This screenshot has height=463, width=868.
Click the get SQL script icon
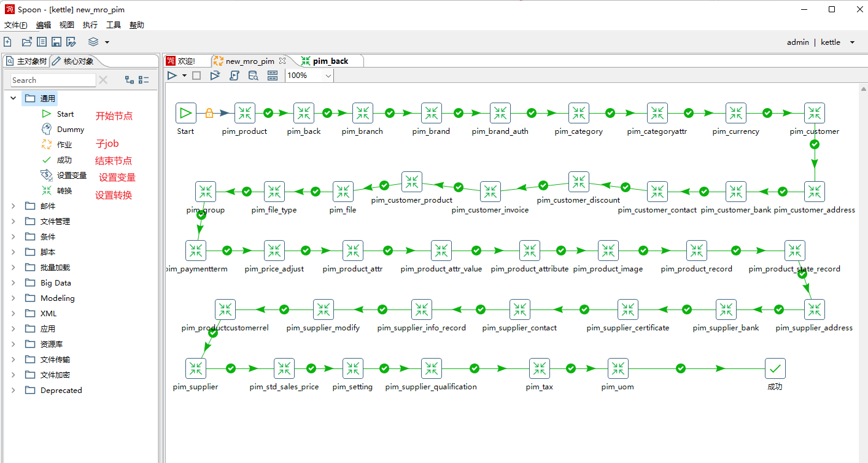pyautogui.click(x=234, y=76)
